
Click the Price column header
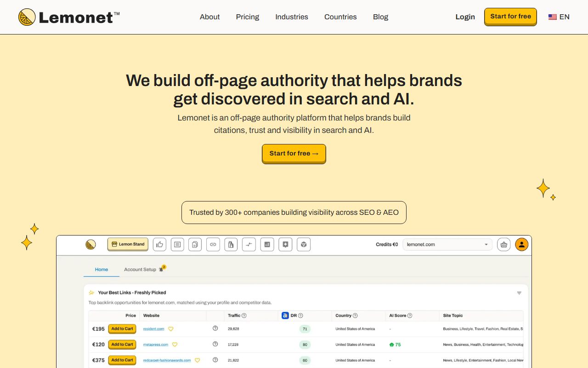(131, 316)
